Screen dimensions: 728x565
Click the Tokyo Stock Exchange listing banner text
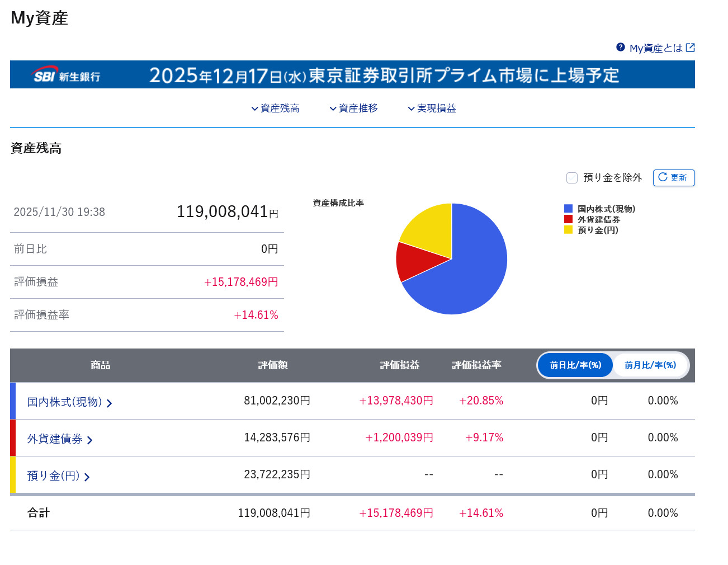tap(384, 75)
